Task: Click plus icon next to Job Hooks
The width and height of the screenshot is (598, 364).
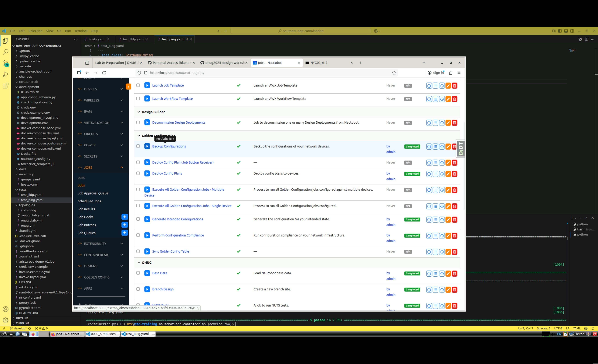Action: point(124,217)
